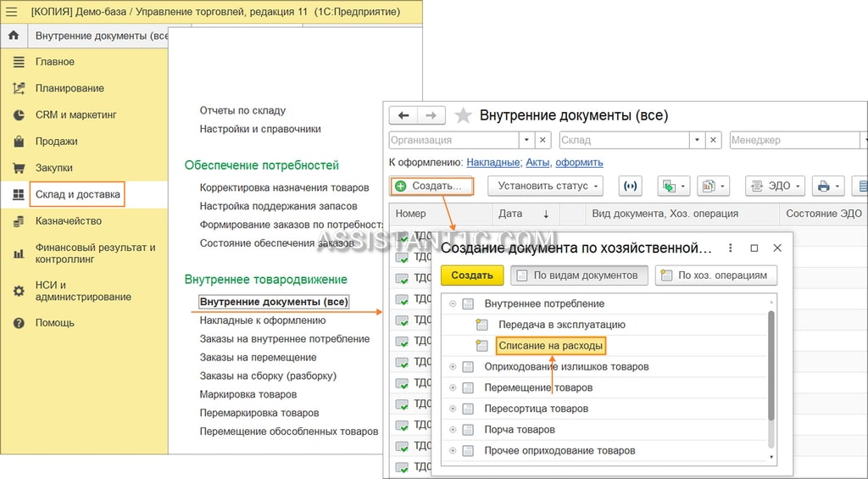Sort by the Дата column header
The height and width of the screenshot is (479, 868).
click(526, 213)
